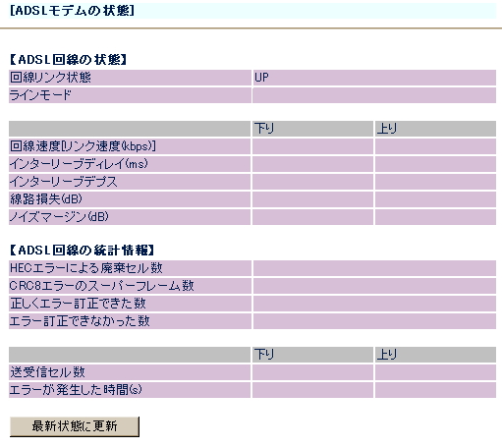Click the インターリーブデプス row label
This screenshot has height=448, width=502.
(64, 182)
